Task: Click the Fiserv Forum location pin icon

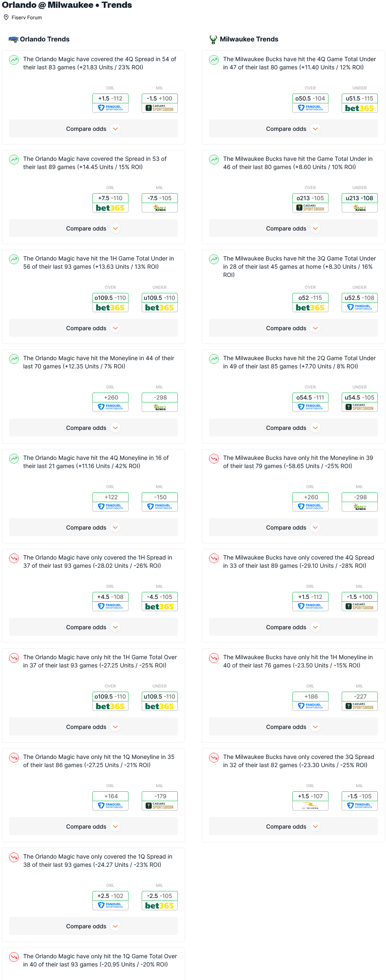Action: pyautogui.click(x=6, y=17)
